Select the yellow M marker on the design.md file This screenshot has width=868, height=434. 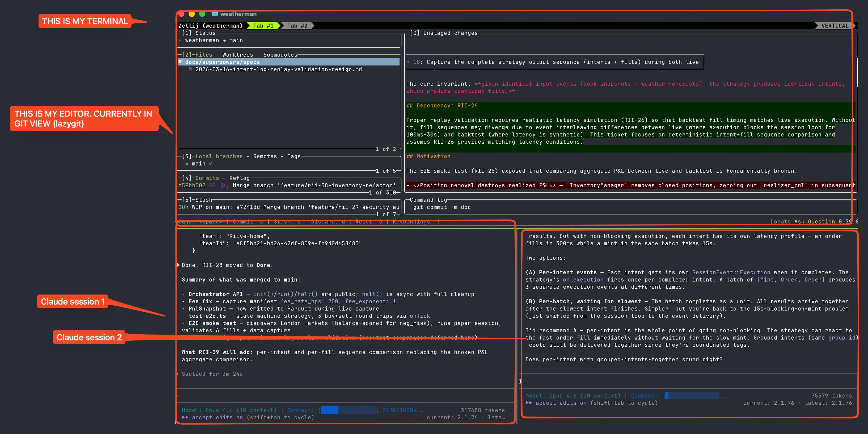click(x=191, y=69)
